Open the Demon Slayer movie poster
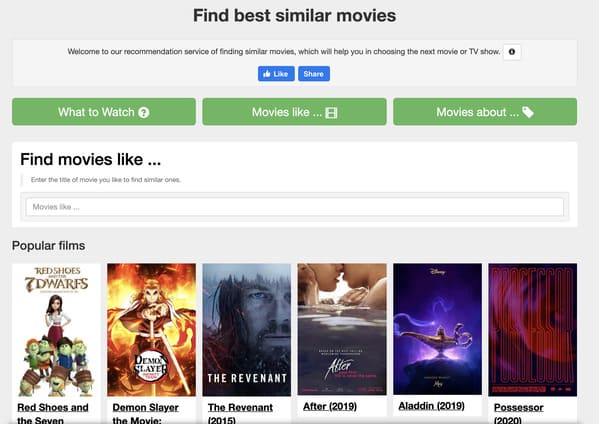The width and height of the screenshot is (599, 424). coord(151,330)
